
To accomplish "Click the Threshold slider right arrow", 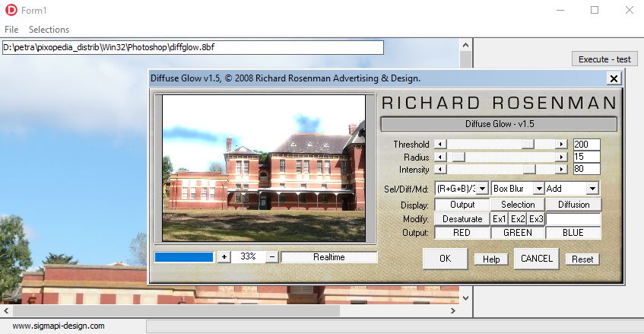I will tap(561, 145).
